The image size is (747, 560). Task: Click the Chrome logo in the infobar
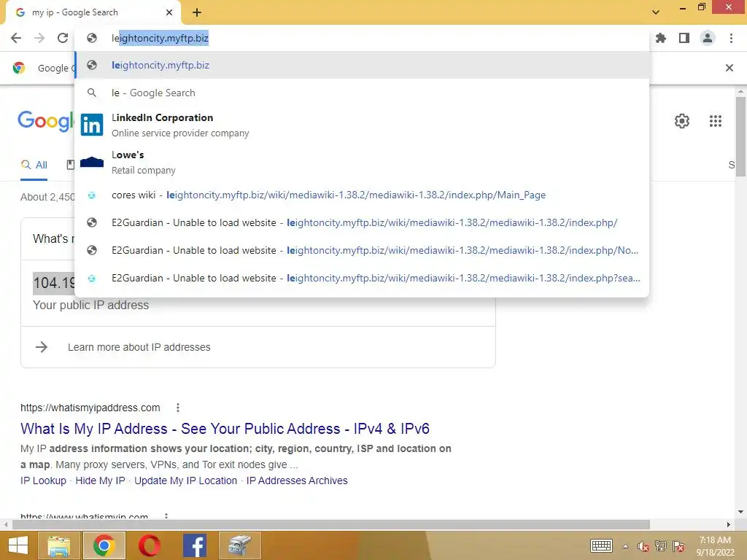click(x=19, y=68)
